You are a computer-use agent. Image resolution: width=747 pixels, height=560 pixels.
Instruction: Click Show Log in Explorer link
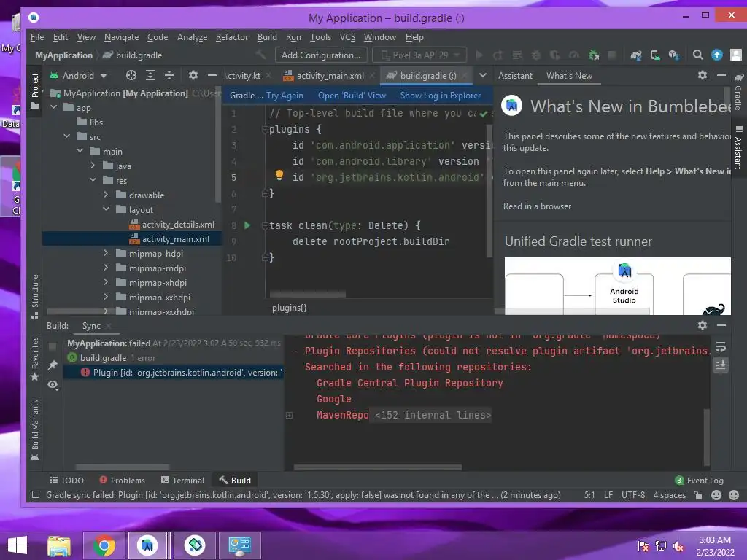tap(440, 96)
